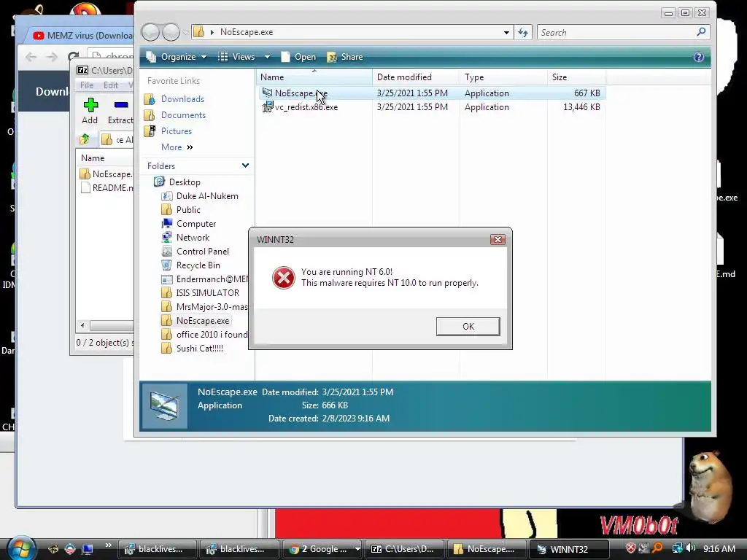Open Documents favorite link
The width and height of the screenshot is (747, 560).
(183, 115)
